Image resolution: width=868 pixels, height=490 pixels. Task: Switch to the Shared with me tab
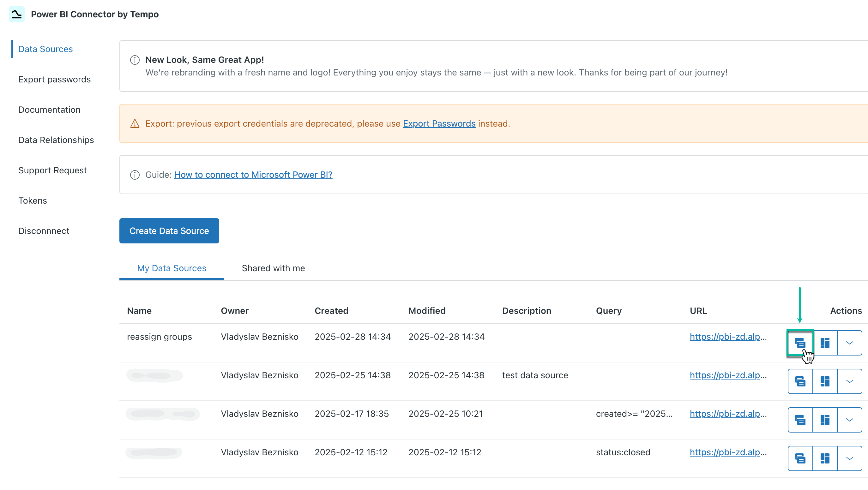click(273, 268)
